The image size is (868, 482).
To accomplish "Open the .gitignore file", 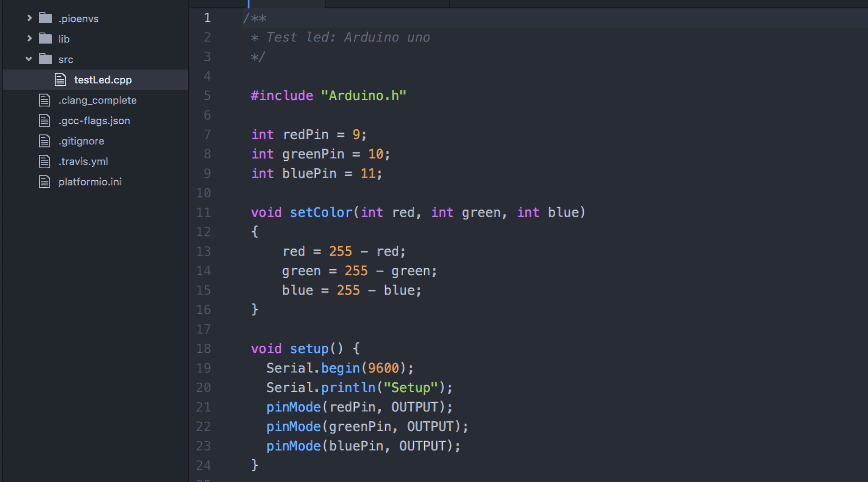I will 81,141.
